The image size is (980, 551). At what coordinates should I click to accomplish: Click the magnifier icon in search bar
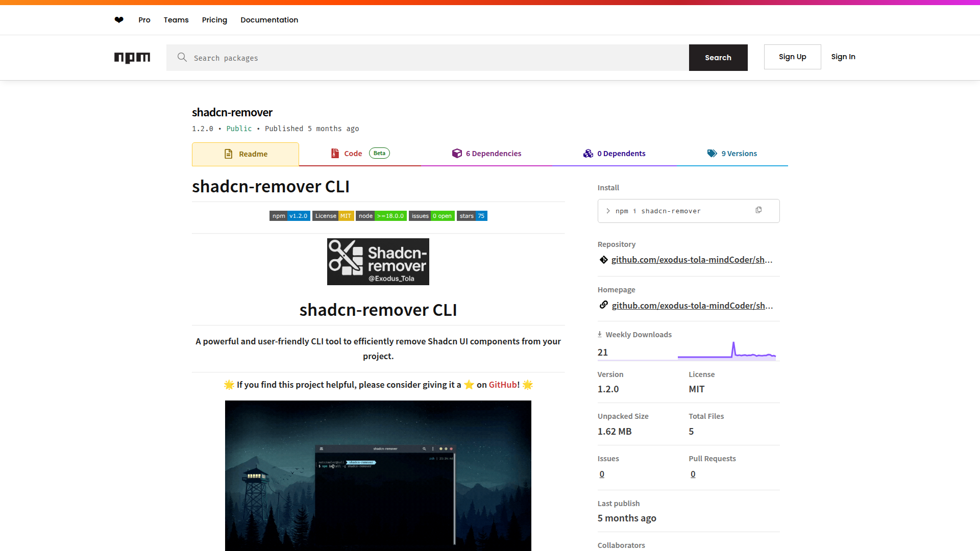(x=182, y=58)
